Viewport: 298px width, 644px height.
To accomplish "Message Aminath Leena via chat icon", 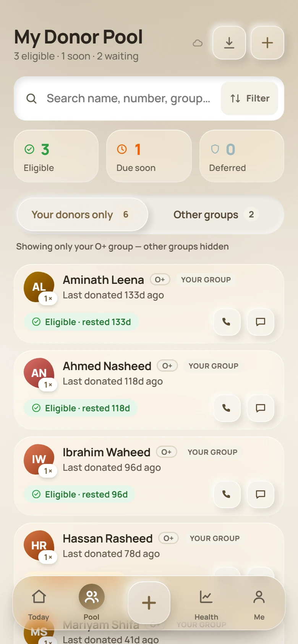I will click(x=261, y=322).
